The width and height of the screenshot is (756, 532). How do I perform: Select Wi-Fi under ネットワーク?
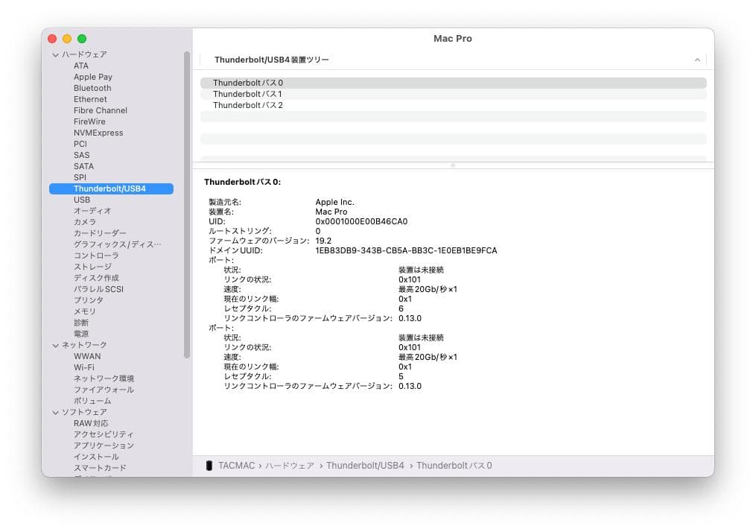(x=84, y=367)
